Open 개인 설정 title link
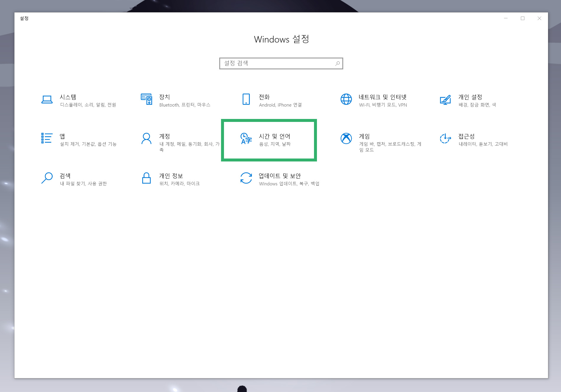This screenshot has height=392, width=561. coord(470,97)
